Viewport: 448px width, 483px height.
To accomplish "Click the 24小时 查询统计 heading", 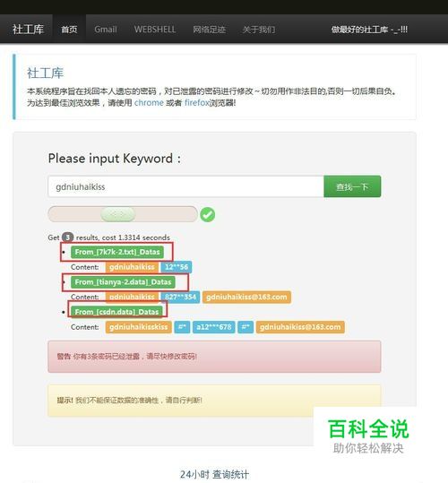I will (214, 474).
